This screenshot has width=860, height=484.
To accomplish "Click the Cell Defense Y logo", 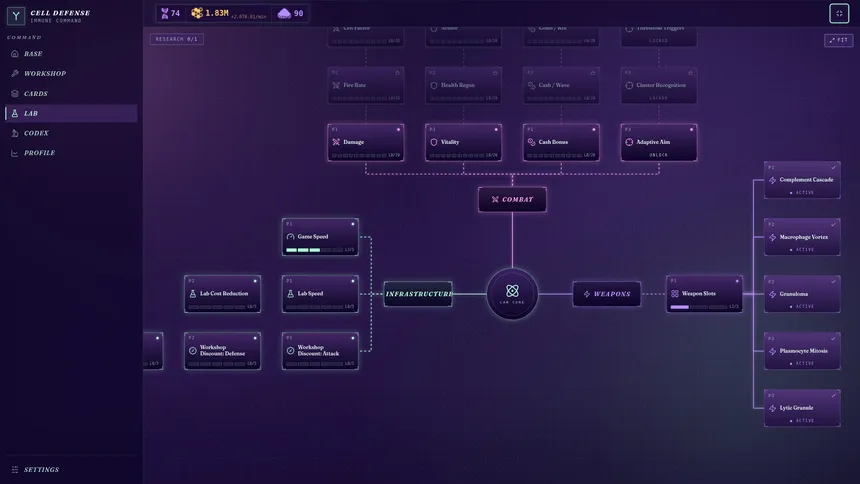I will tap(16, 16).
